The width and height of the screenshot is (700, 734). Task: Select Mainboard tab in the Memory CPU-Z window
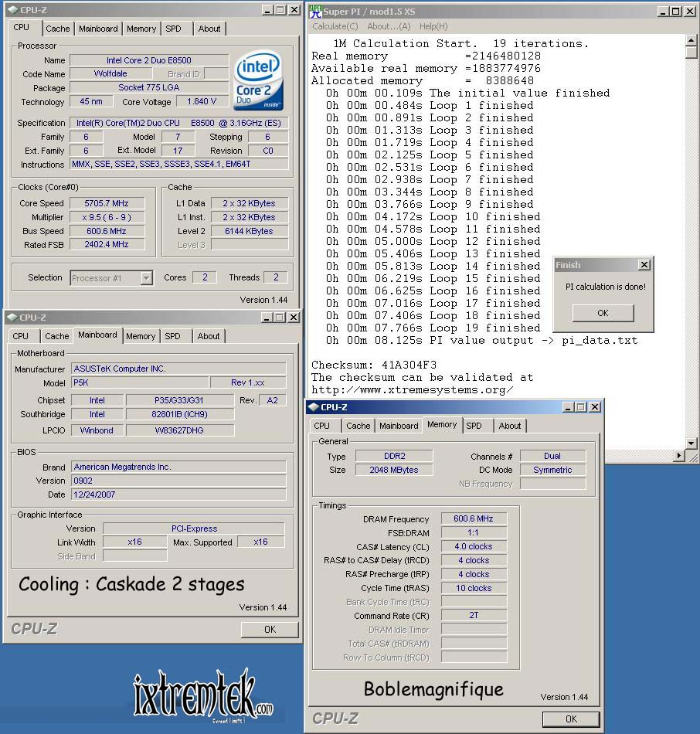coord(399,426)
